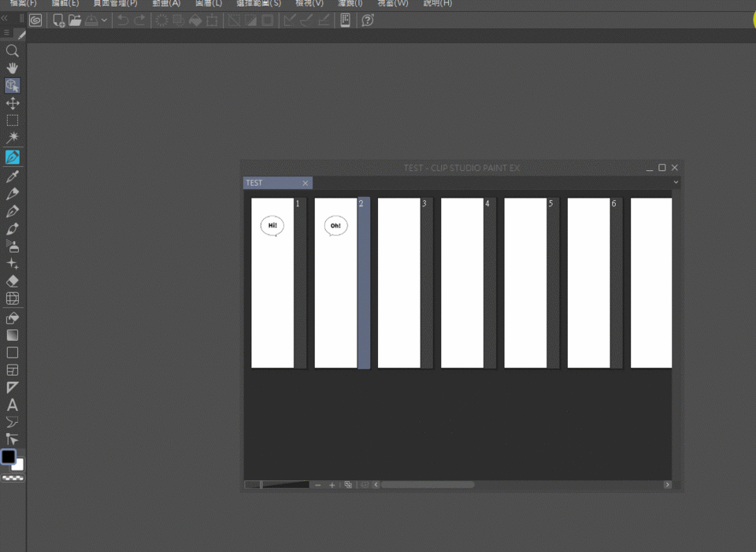The height and width of the screenshot is (552, 756).
Task: Click the Deselect icon
Action: (235, 20)
